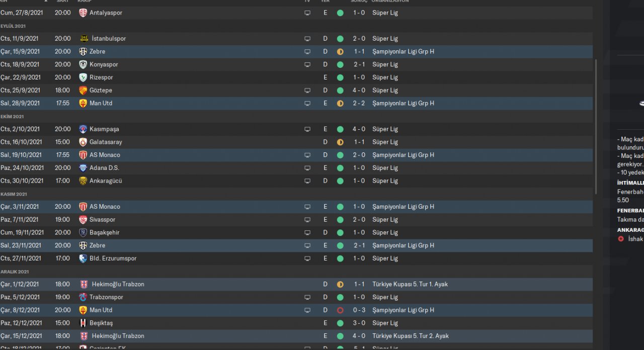Screen dimensions: 644x350
Task: Click the Beşiktaş club crest
Action: pyautogui.click(x=83, y=323)
